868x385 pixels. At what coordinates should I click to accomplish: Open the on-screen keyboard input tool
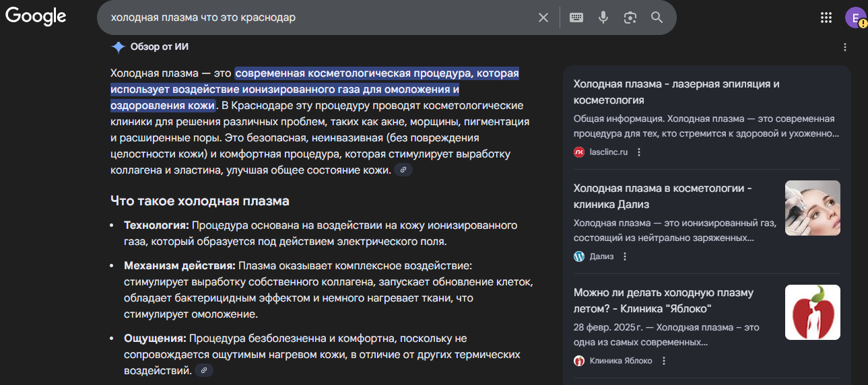[576, 17]
